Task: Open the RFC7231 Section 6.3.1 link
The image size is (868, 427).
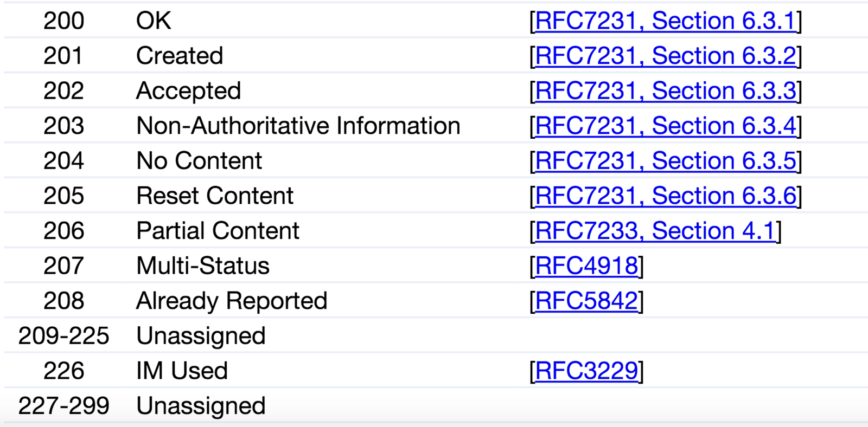Action: (x=665, y=21)
